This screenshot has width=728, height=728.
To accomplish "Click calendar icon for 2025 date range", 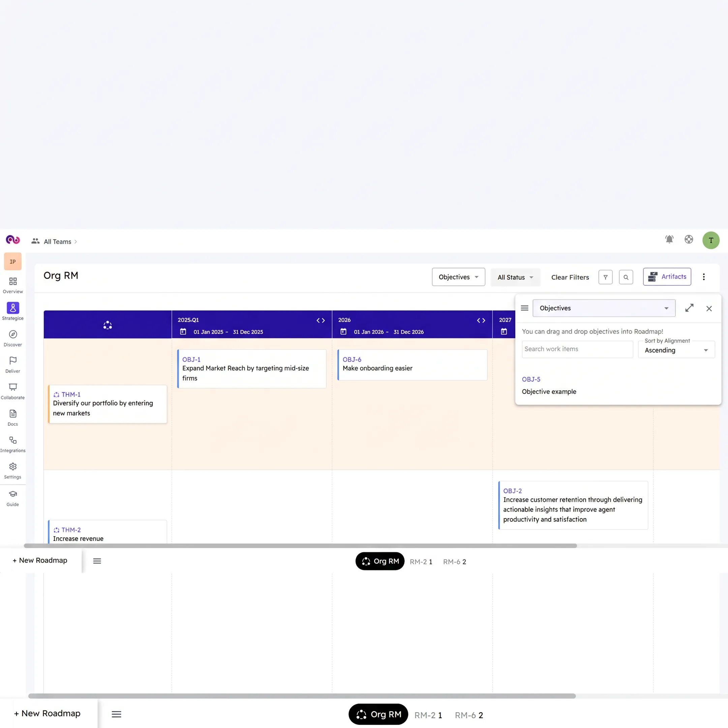I will pos(183,332).
